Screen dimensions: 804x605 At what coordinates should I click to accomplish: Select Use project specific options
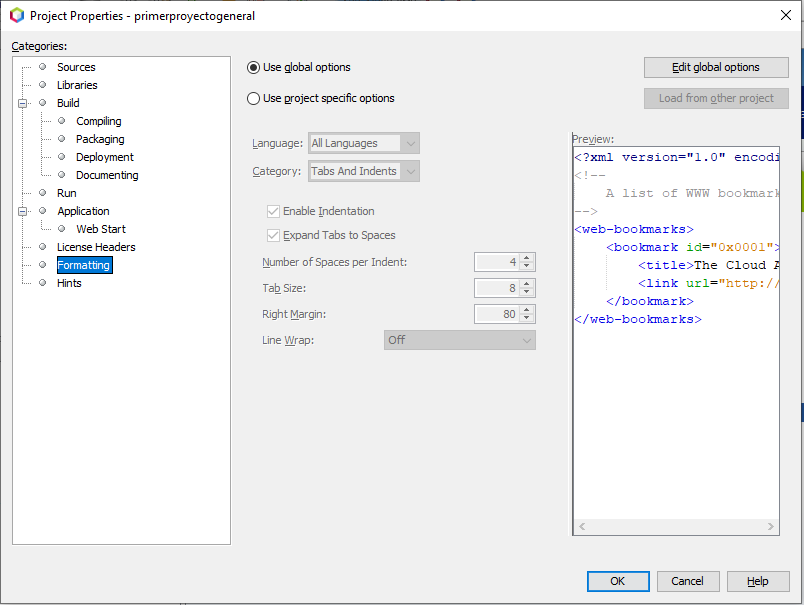(x=253, y=99)
